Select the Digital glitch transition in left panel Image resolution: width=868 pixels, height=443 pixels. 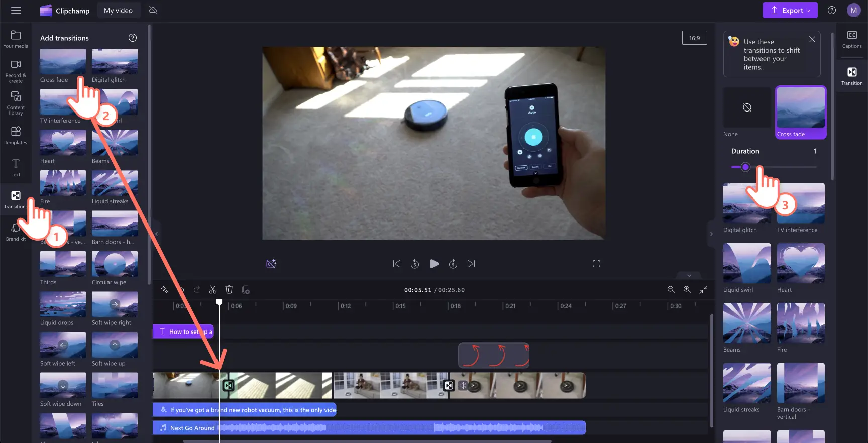(x=115, y=61)
